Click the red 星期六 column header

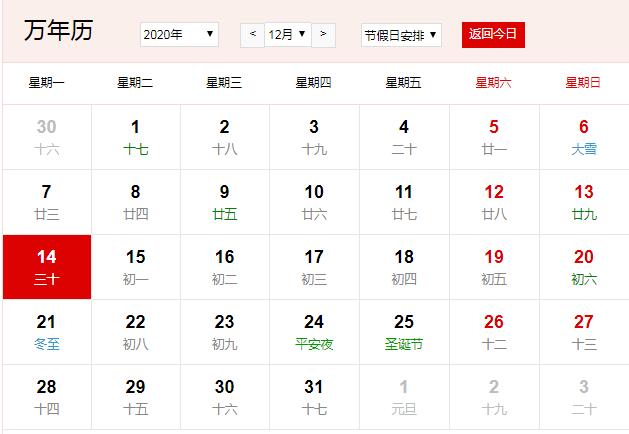[x=493, y=83]
